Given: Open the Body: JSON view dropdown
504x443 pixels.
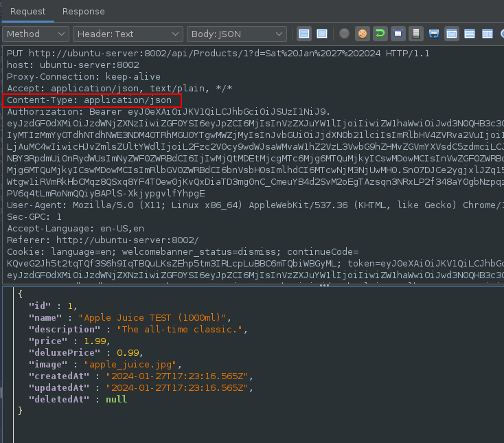Looking at the screenshot, I should point(237,34).
